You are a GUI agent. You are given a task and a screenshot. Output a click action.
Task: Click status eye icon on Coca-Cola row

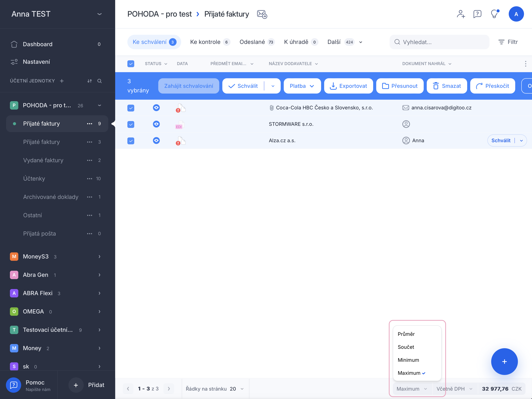(156, 108)
